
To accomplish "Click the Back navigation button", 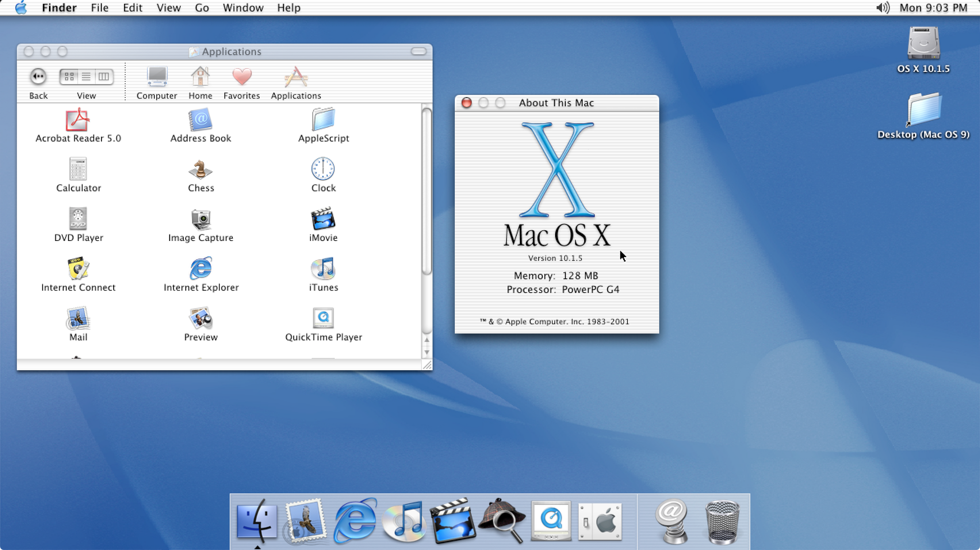I will [38, 76].
